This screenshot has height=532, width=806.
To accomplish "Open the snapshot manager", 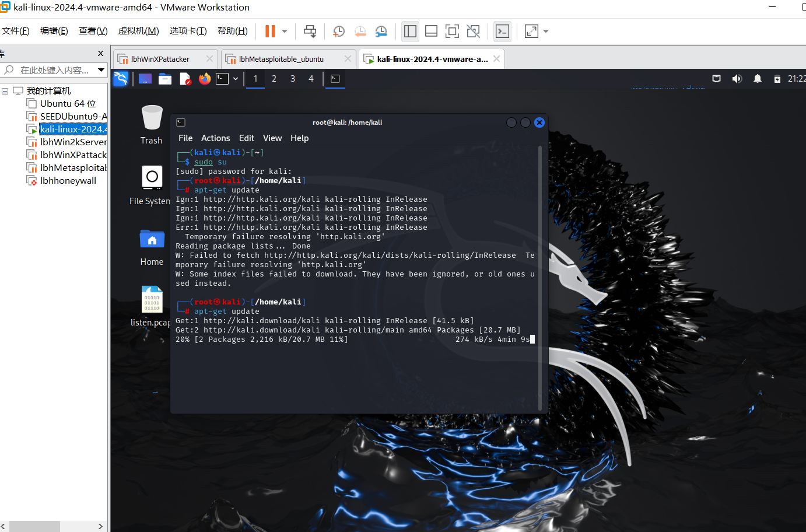I will [x=381, y=32].
